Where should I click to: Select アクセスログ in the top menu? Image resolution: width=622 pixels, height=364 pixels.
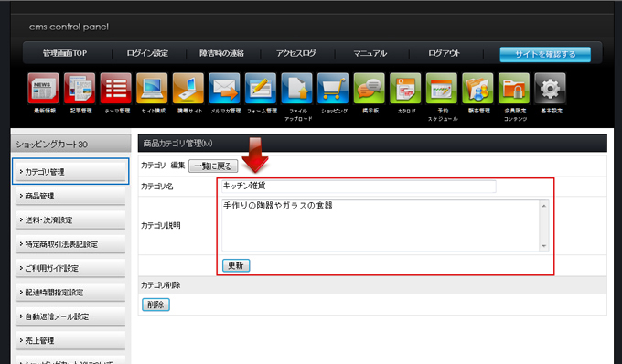click(296, 53)
